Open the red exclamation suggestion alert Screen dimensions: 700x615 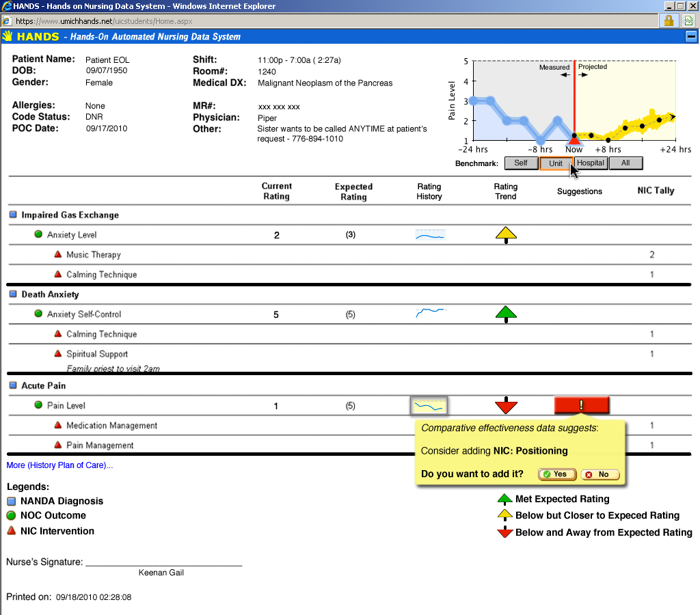click(581, 405)
